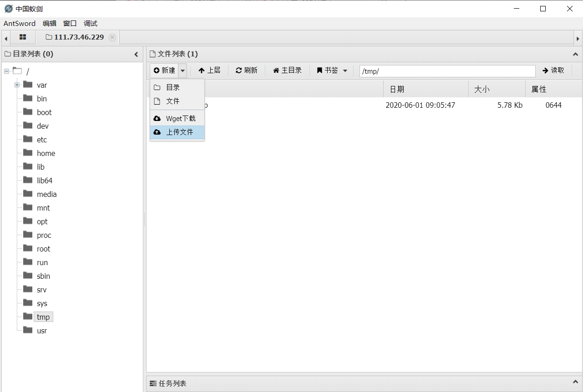Open the home grid tab icon
Viewport: 583px width, 392px height.
coord(23,37)
